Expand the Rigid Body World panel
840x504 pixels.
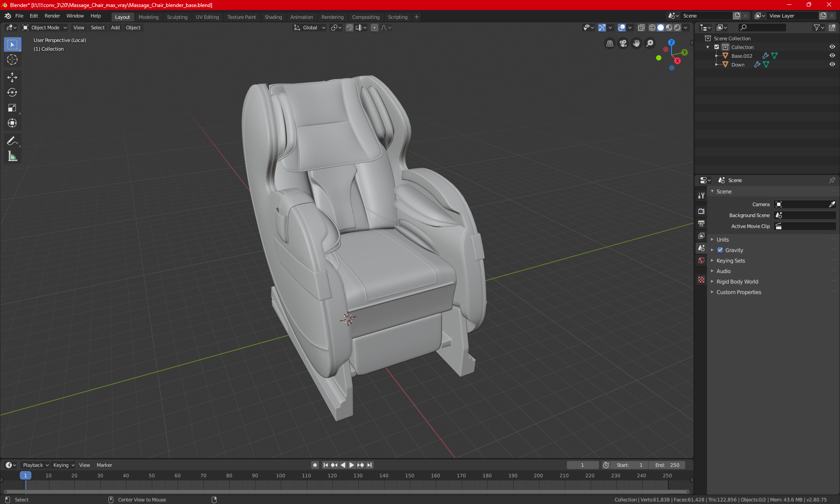tap(737, 282)
